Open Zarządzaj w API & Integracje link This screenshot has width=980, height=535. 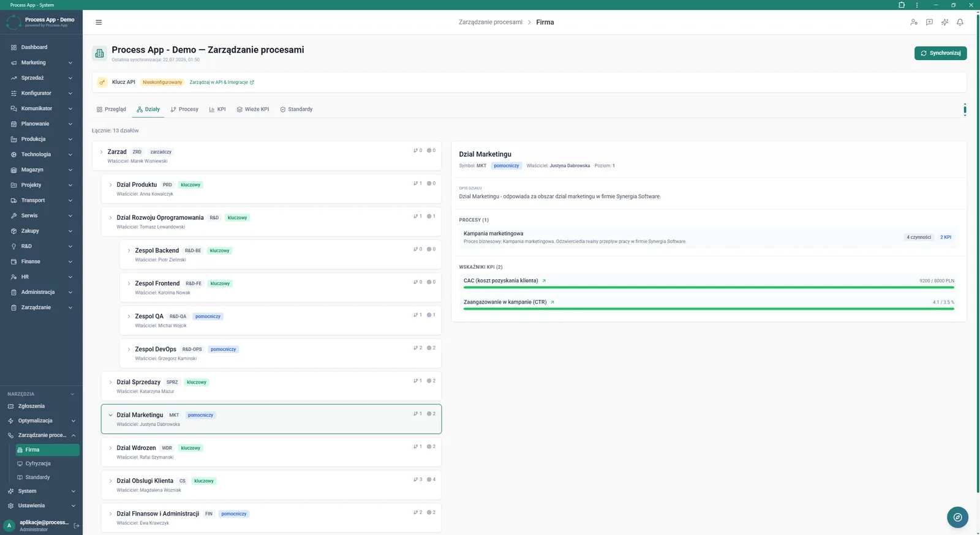click(222, 82)
